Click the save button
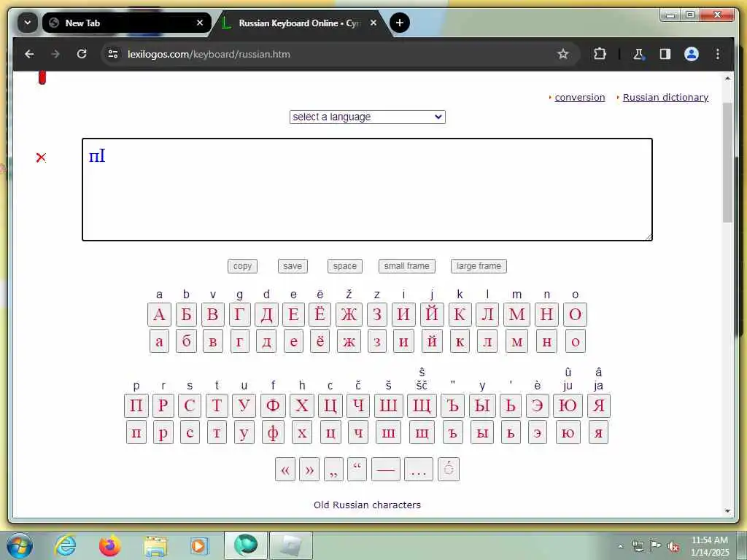747x560 pixels. 293,266
